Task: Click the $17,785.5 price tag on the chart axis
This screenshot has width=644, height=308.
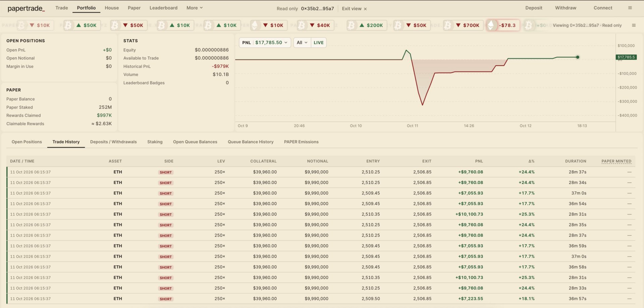Action: [x=626, y=57]
